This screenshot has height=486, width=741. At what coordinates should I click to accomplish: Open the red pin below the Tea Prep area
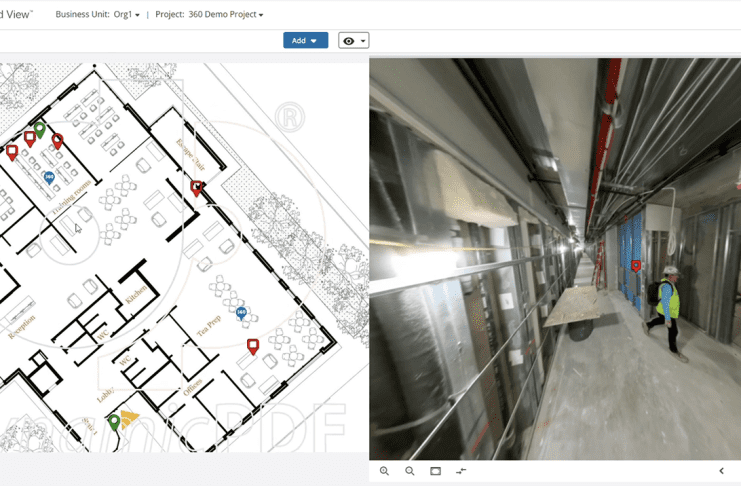pyautogui.click(x=253, y=346)
